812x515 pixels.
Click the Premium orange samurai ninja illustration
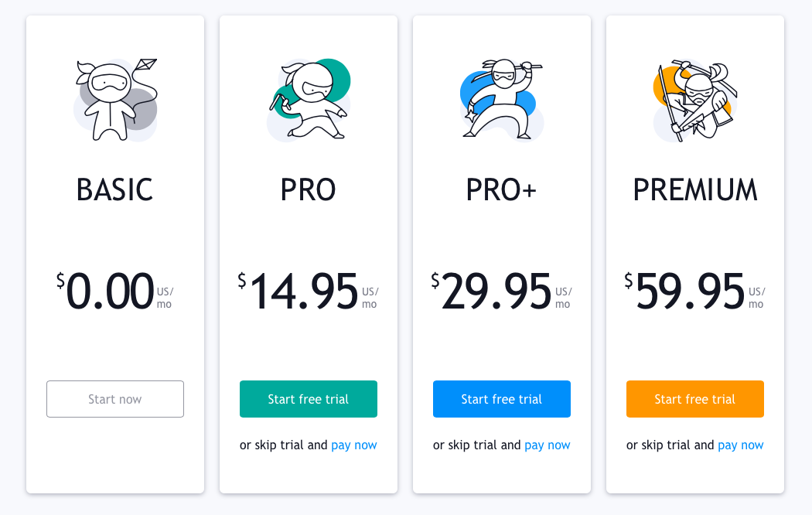click(x=695, y=100)
